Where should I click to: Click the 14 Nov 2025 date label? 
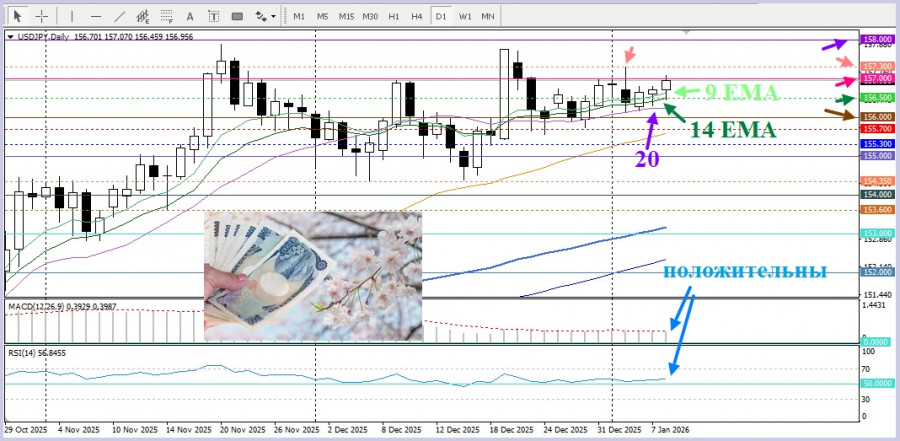[189, 430]
